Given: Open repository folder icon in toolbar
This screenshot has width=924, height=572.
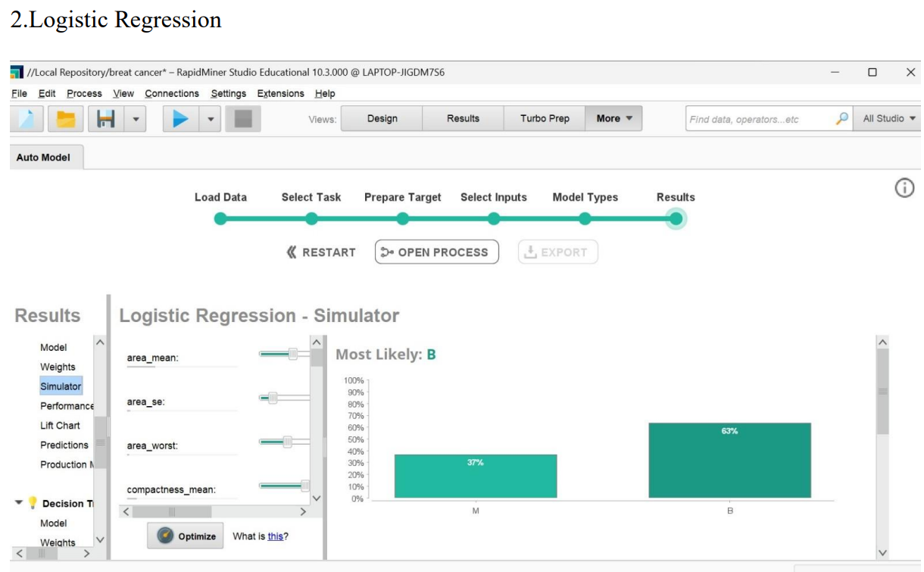Looking at the screenshot, I should point(66,119).
